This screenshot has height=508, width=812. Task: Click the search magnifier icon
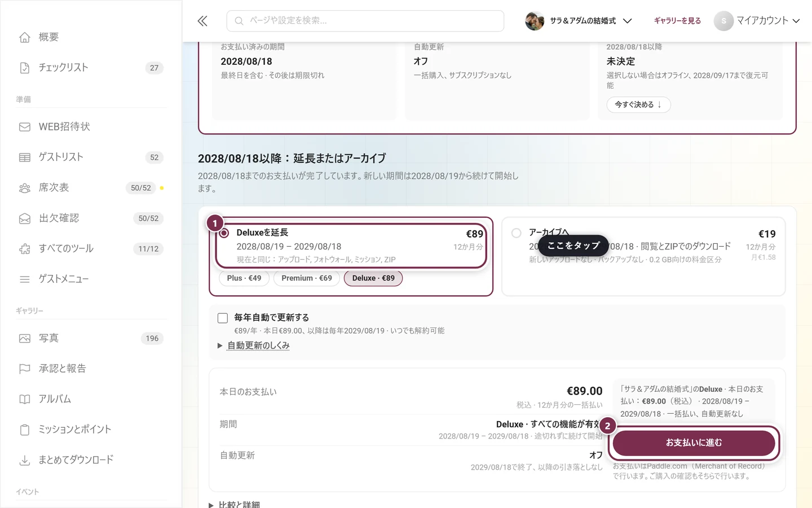pos(239,21)
